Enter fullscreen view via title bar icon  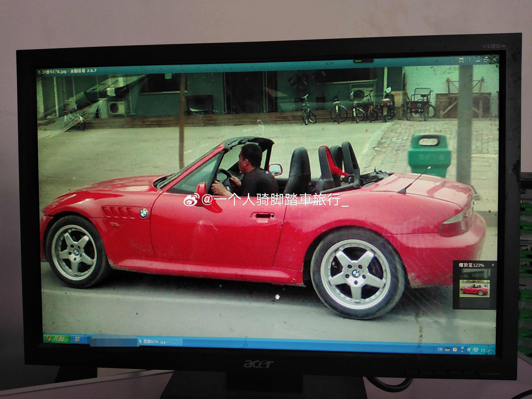point(461,60)
